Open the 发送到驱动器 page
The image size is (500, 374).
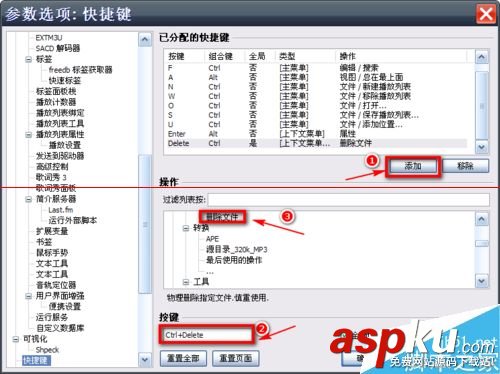click(60, 156)
